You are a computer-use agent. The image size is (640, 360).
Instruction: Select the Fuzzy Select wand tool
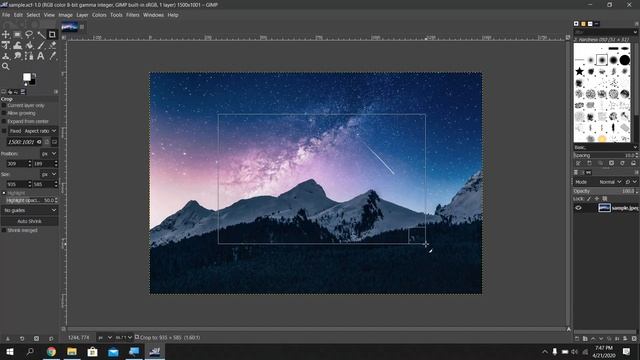pos(41,35)
